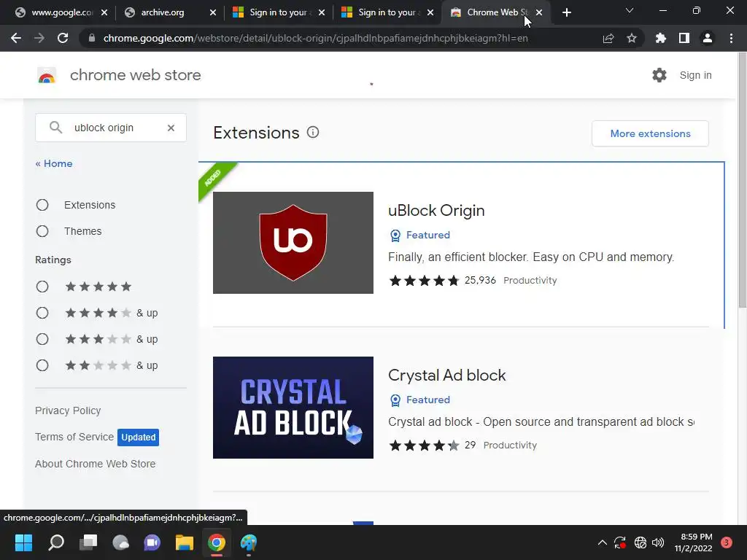The width and height of the screenshot is (747, 560).
Task: Toggle the browser side panel
Action: [x=684, y=38]
